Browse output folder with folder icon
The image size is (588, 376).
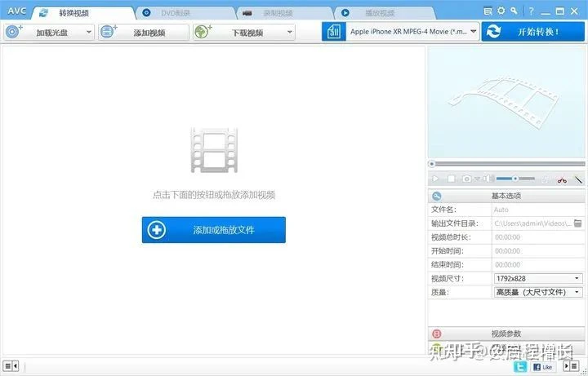coord(578,223)
